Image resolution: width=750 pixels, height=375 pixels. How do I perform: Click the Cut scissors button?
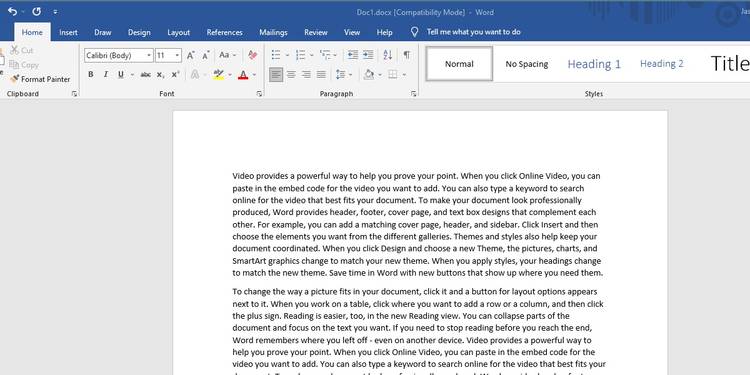22,50
